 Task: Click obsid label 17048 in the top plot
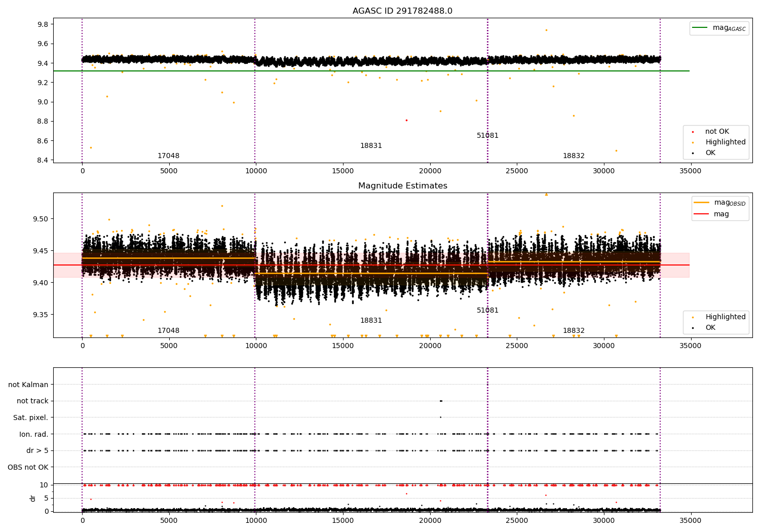[x=168, y=156]
